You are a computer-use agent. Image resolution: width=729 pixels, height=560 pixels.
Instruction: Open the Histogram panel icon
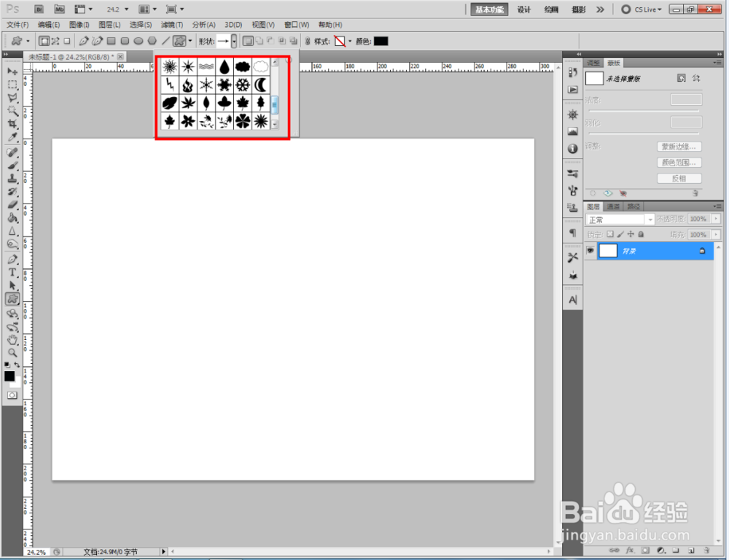[573, 132]
